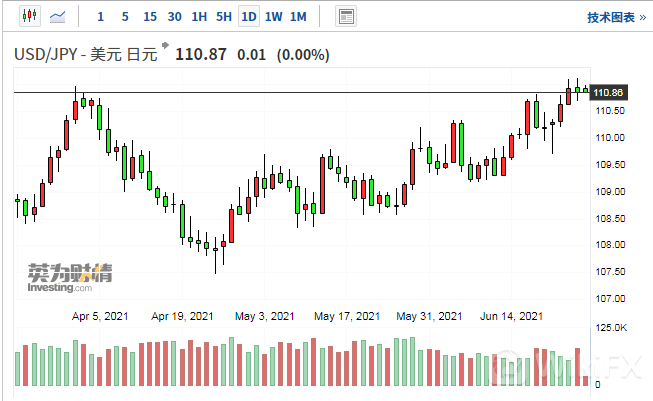
Task: Switch chart to 1H timeframe
Action: pyautogui.click(x=199, y=17)
